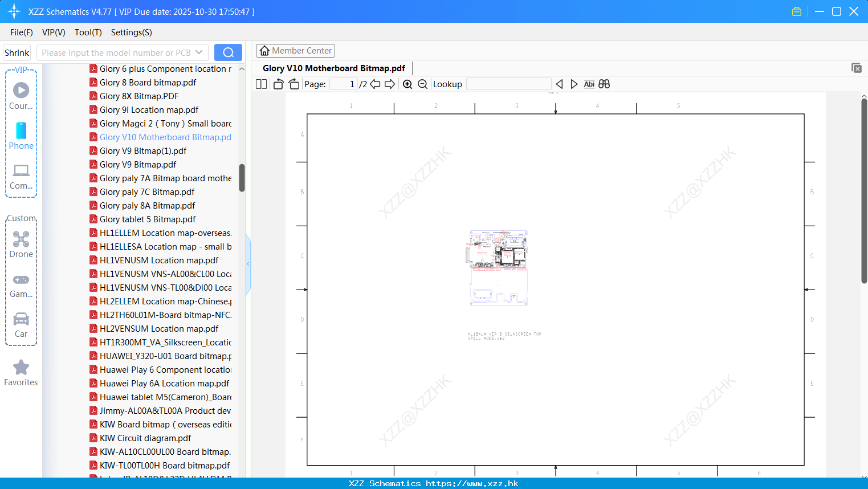Viewport: 868px width, 489px height.
Task: Open HL2TH60L01M-Board bitmap-NFC file
Action: [x=161, y=315]
